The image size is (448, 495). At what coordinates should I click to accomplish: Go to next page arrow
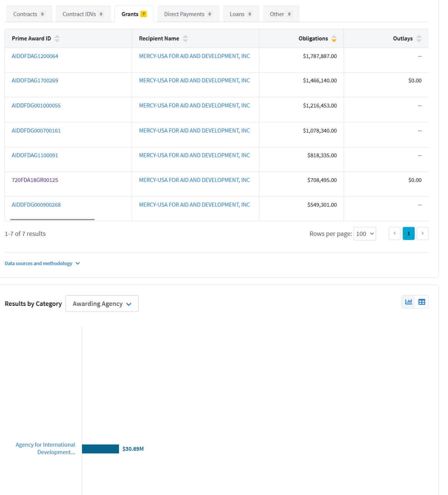(422, 234)
